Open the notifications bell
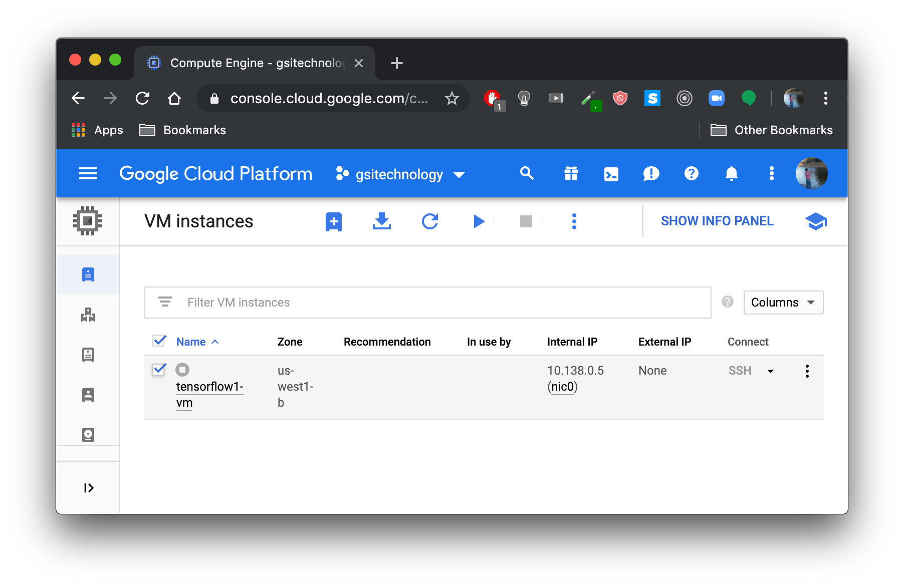904x588 pixels. tap(732, 173)
